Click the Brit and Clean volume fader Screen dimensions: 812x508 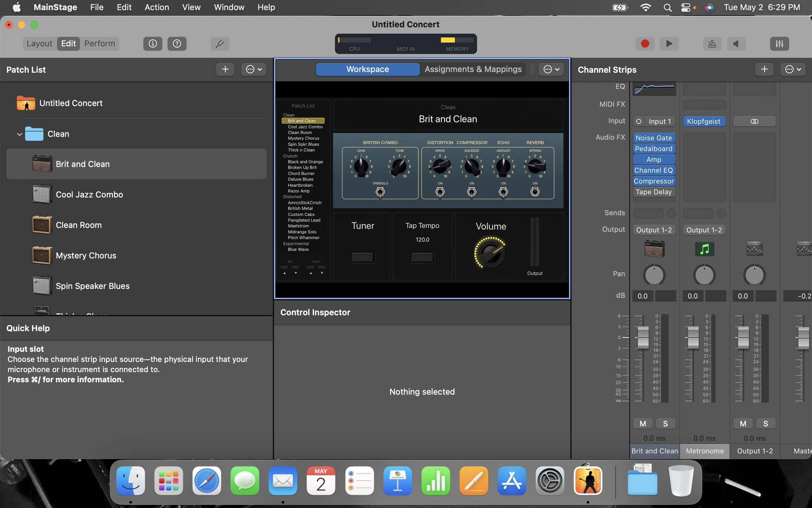tap(643, 337)
